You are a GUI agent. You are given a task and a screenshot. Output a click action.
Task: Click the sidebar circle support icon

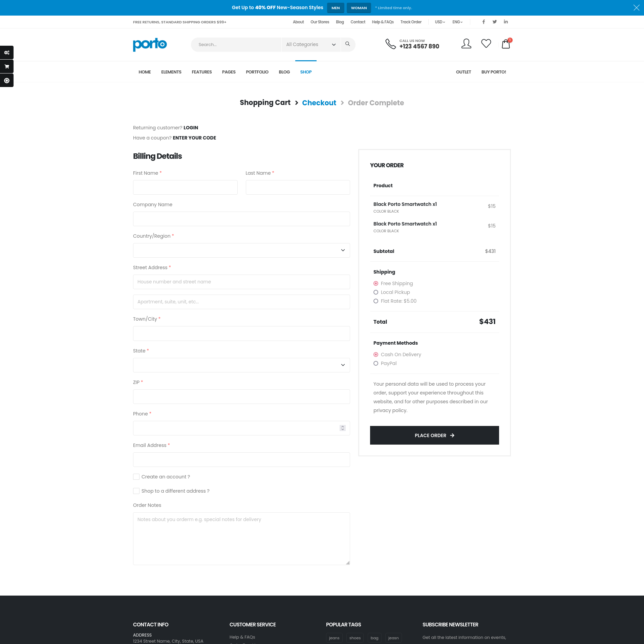[x=7, y=81]
